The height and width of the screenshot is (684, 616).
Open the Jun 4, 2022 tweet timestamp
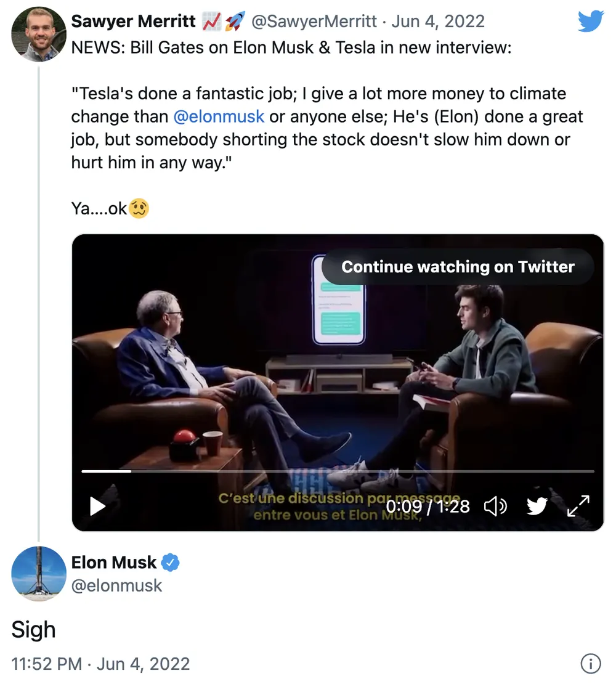[439, 21]
